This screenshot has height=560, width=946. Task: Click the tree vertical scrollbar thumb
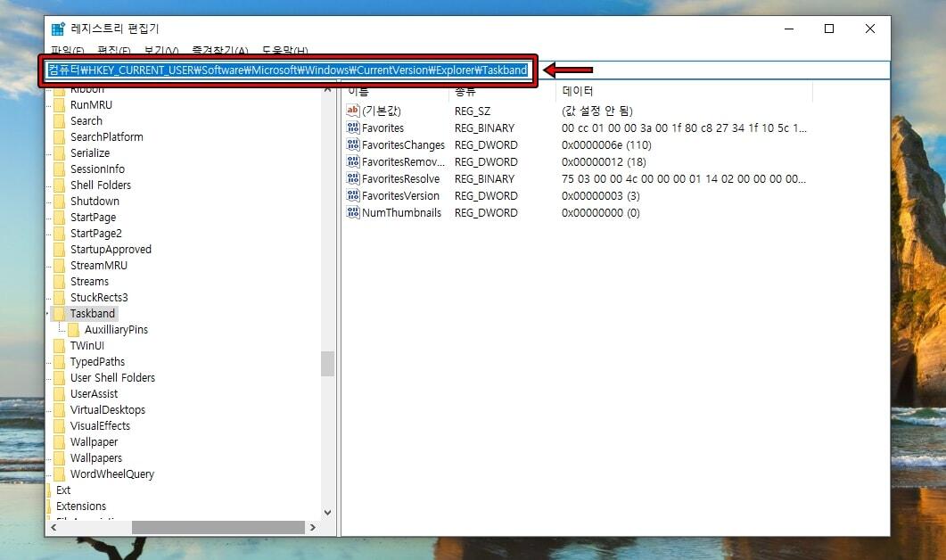pyautogui.click(x=327, y=364)
